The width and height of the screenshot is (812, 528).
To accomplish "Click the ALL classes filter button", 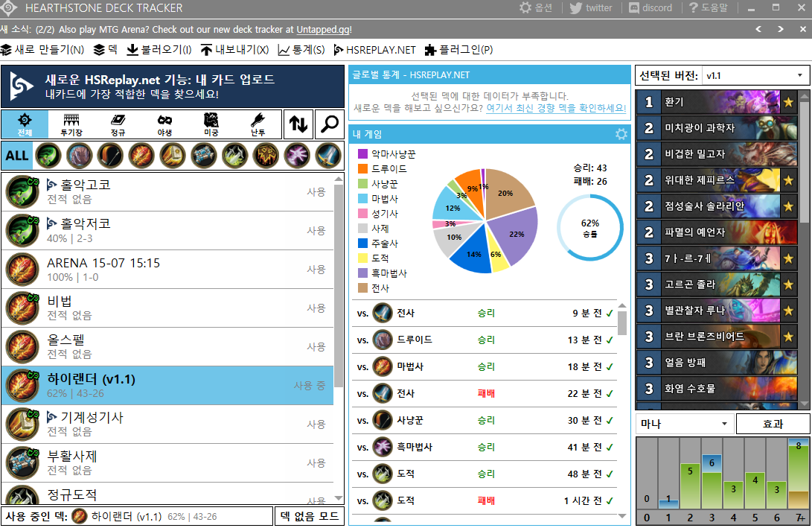I will (x=17, y=156).
